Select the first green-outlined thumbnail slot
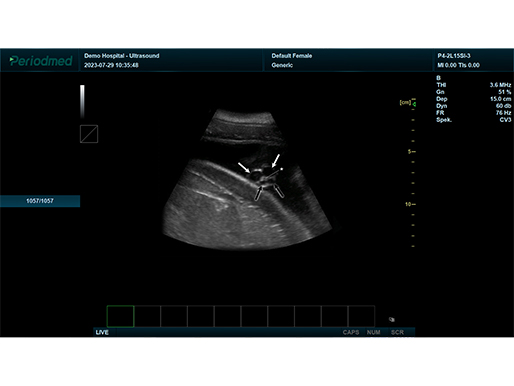The image size is (514, 386). (121, 316)
